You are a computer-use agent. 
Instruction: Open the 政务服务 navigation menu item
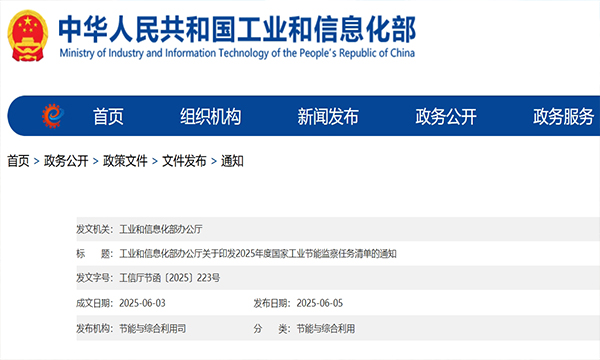tap(563, 116)
